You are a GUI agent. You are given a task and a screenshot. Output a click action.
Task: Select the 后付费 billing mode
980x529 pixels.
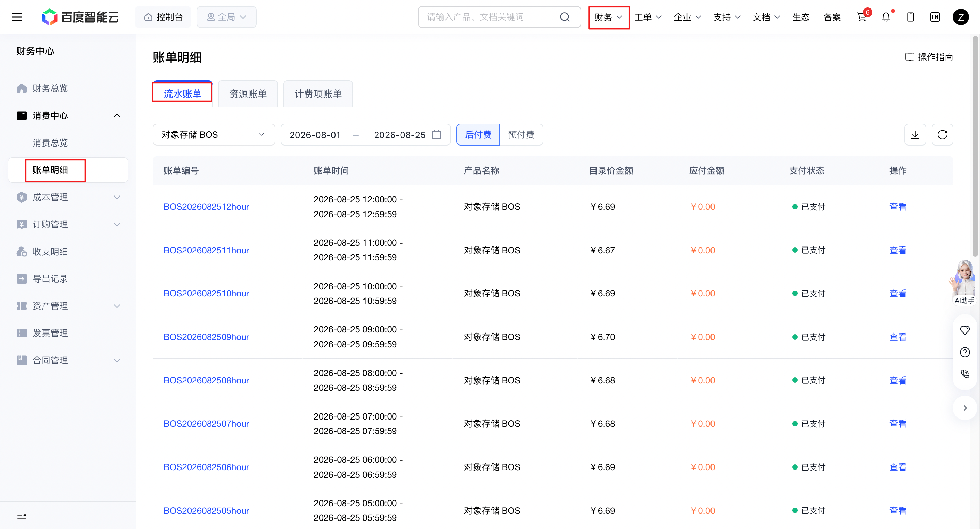[x=478, y=135]
